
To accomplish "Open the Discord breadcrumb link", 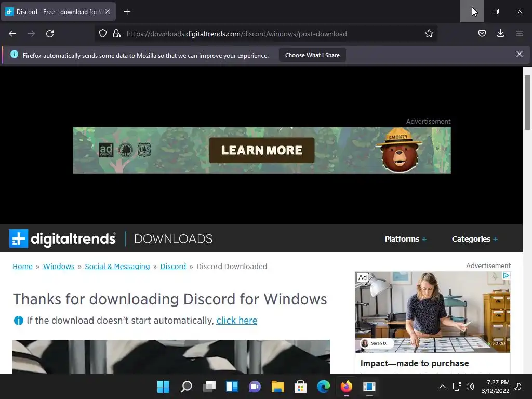I will 173,267.
